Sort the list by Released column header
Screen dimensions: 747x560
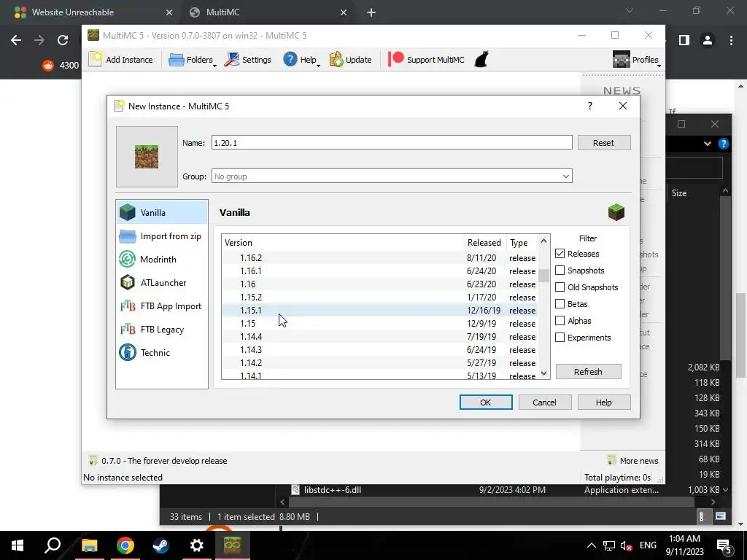(x=485, y=242)
